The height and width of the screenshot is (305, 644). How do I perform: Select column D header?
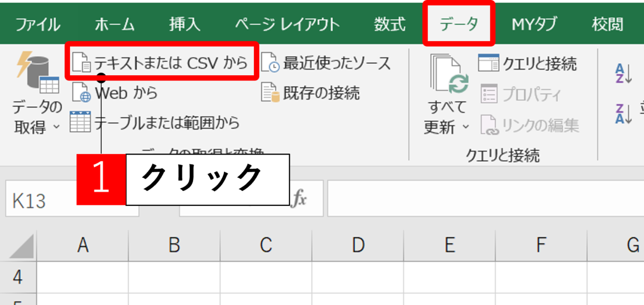[x=358, y=245]
